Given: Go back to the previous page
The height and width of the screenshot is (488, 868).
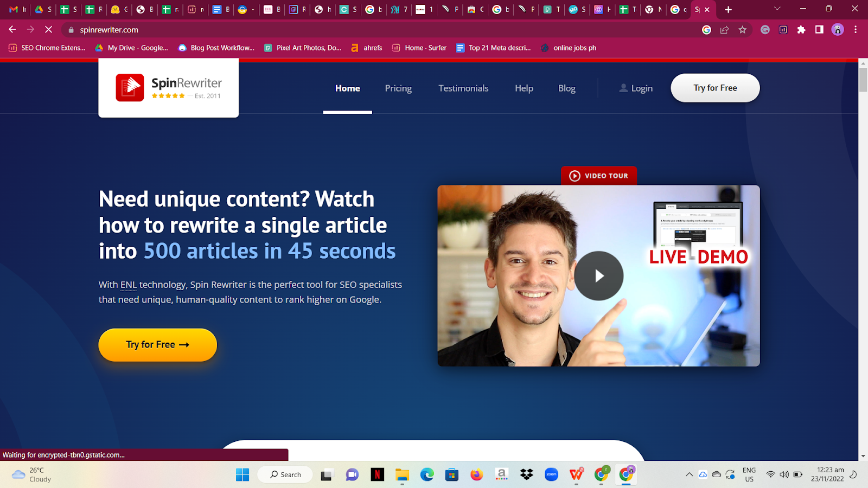Looking at the screenshot, I should click(x=12, y=30).
